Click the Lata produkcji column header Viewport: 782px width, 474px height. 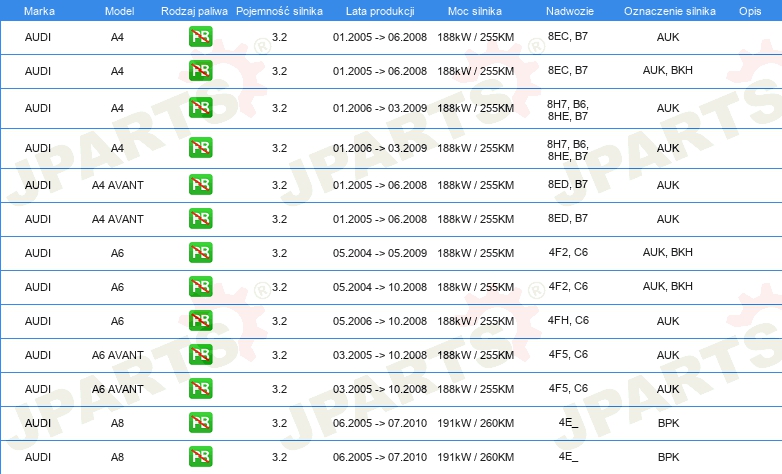point(380,11)
